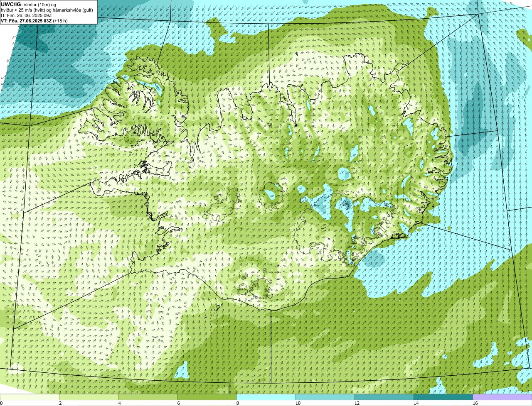Click the '10' label on the color scale
532x406 pixels.
click(x=298, y=403)
